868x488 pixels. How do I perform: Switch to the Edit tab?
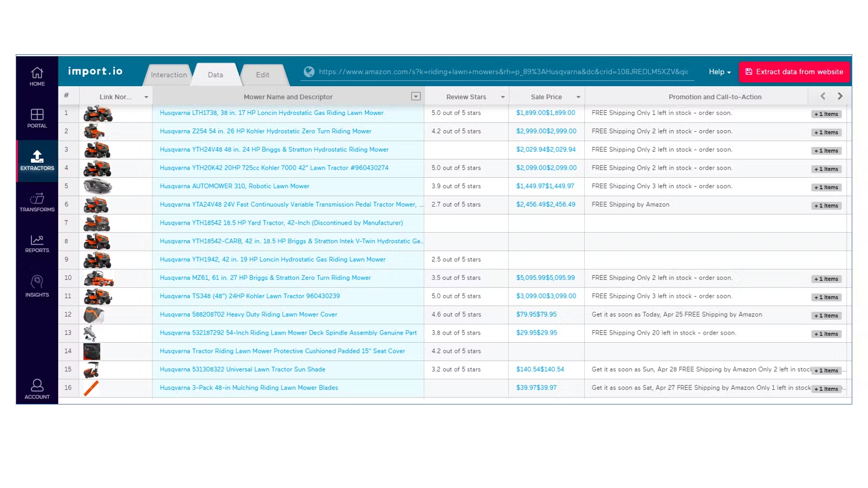pos(263,75)
